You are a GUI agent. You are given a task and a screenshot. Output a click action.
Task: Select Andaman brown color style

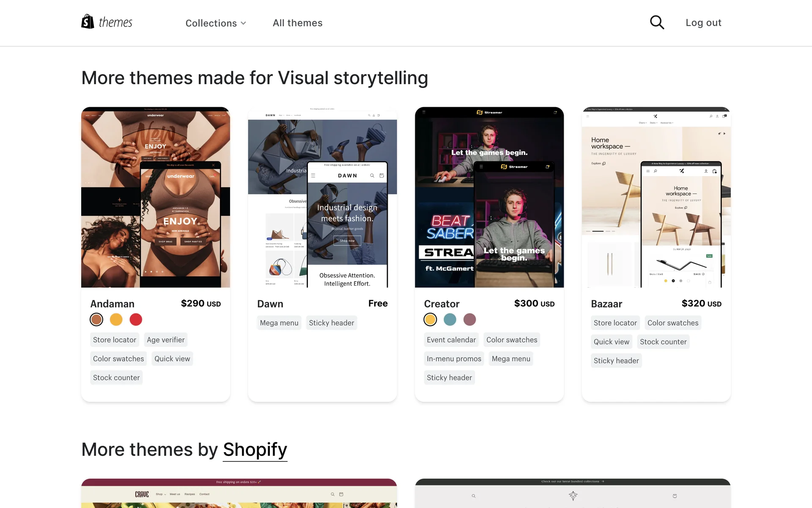pyautogui.click(x=96, y=320)
